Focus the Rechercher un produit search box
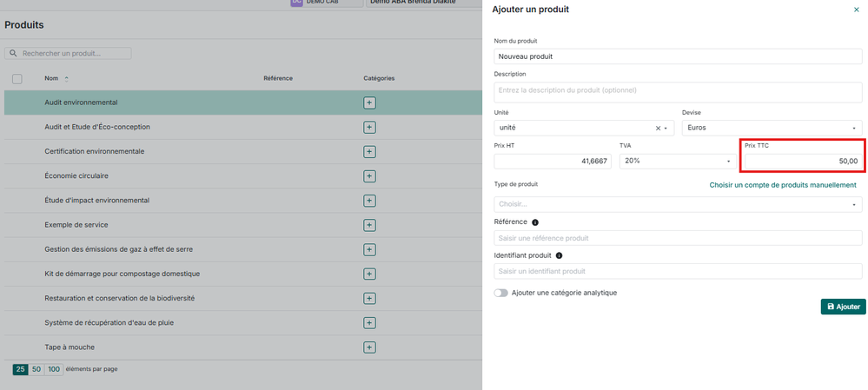The height and width of the screenshot is (390, 868). [x=74, y=53]
